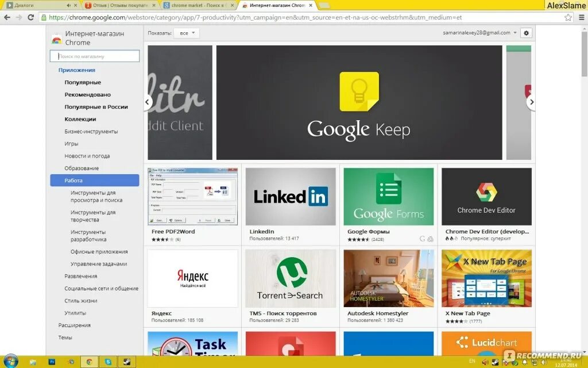Image resolution: width=588 pixels, height=368 pixels.
Task: Open Инструменты для творчества subcategory
Action: pos(93,216)
